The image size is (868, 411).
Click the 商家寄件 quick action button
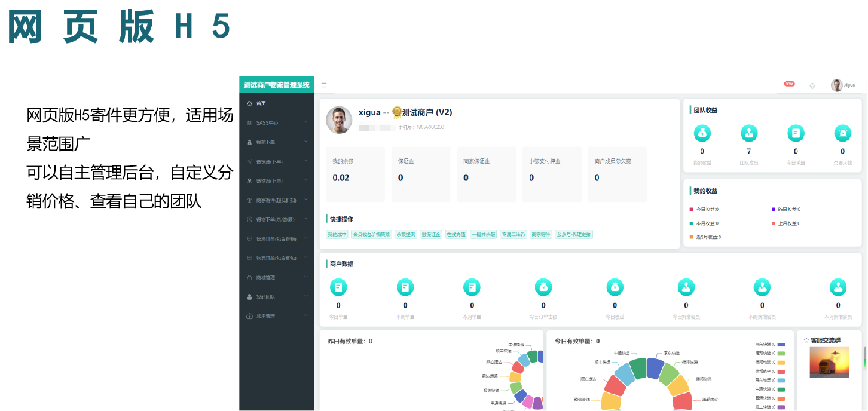click(541, 235)
